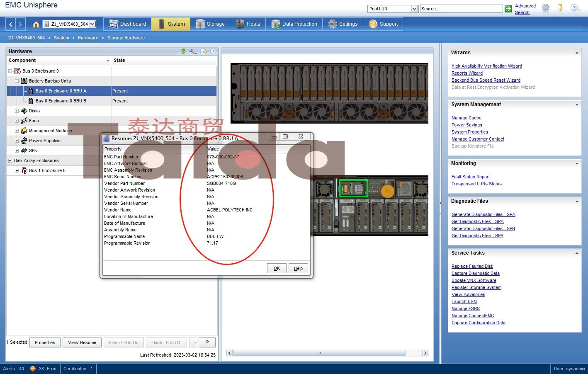Expand the Management Modules tree node
Image resolution: width=588 pixels, height=374 pixels.
pyautogui.click(x=17, y=131)
